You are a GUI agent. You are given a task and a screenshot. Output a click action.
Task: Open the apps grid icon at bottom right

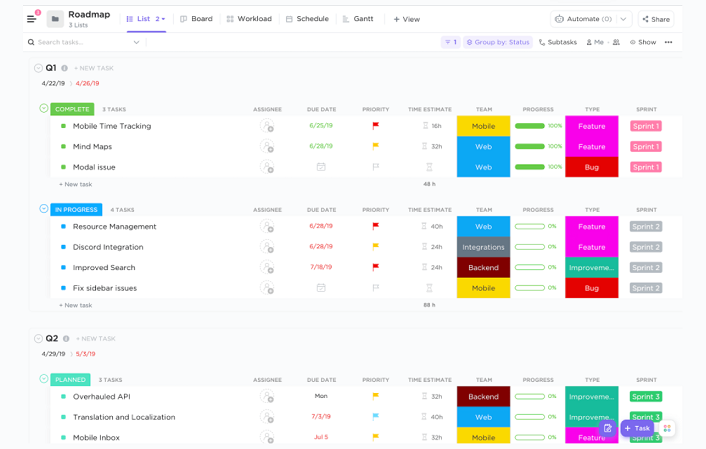[x=667, y=428]
